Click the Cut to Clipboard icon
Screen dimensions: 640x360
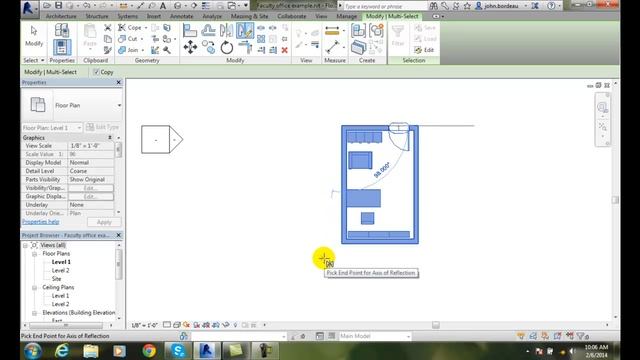[107, 28]
